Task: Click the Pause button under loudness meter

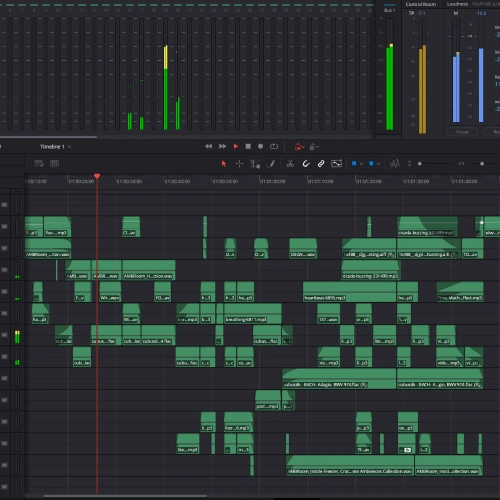Action: tap(462, 132)
